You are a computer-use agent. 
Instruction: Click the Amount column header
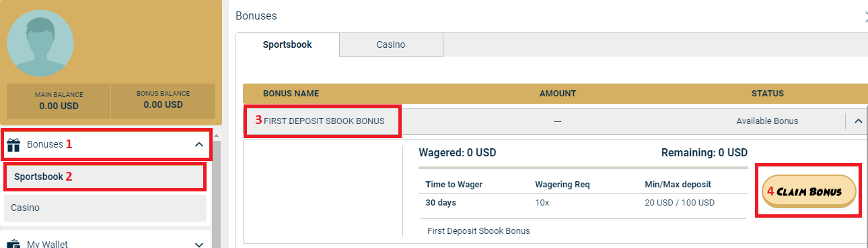[x=558, y=94]
